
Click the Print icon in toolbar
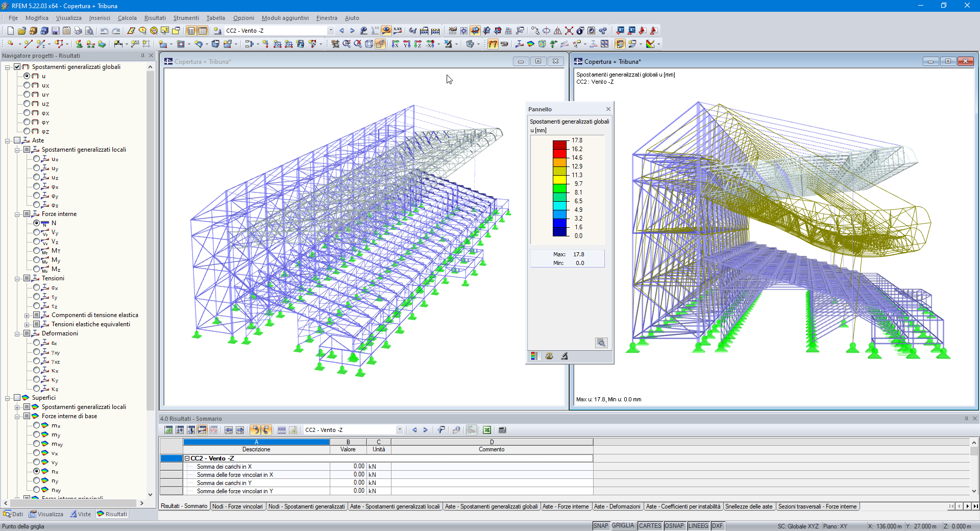point(78,31)
